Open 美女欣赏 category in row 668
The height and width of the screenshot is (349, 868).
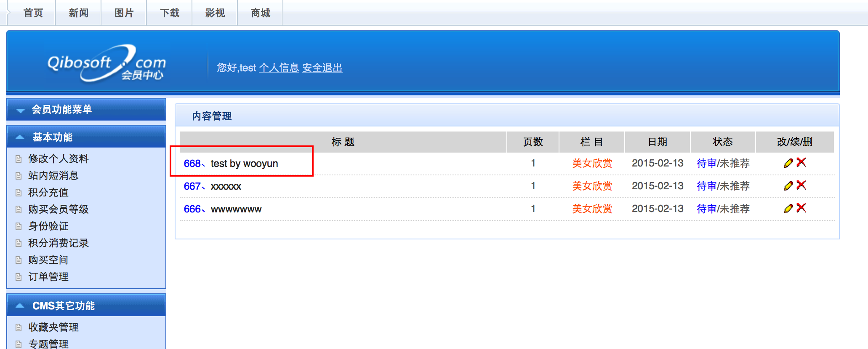click(592, 163)
